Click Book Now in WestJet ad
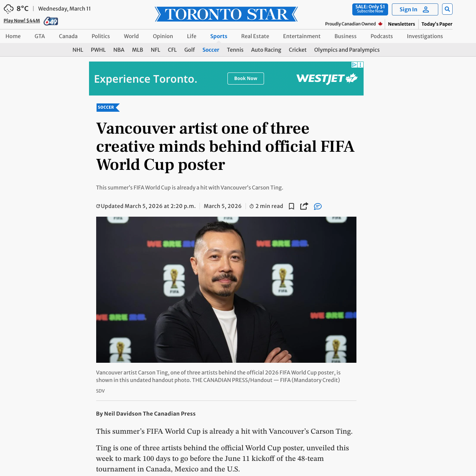The image size is (476, 476). tap(246, 79)
